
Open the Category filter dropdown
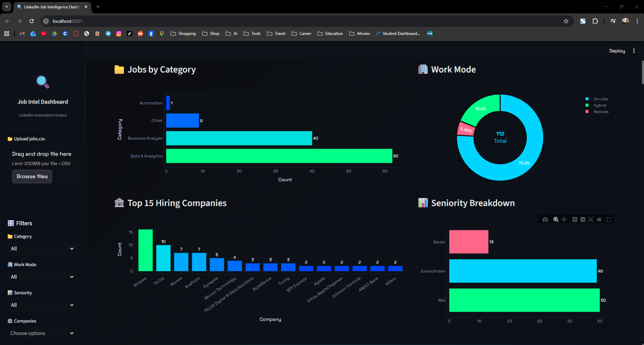click(43, 249)
